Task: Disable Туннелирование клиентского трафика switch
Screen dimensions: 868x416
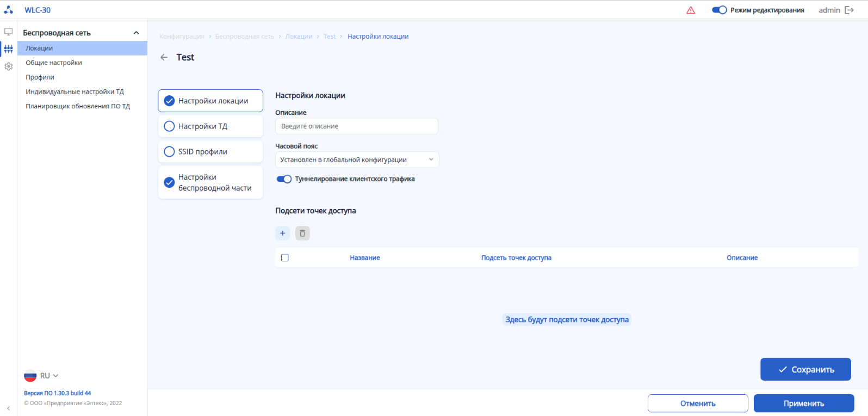Action: (284, 179)
